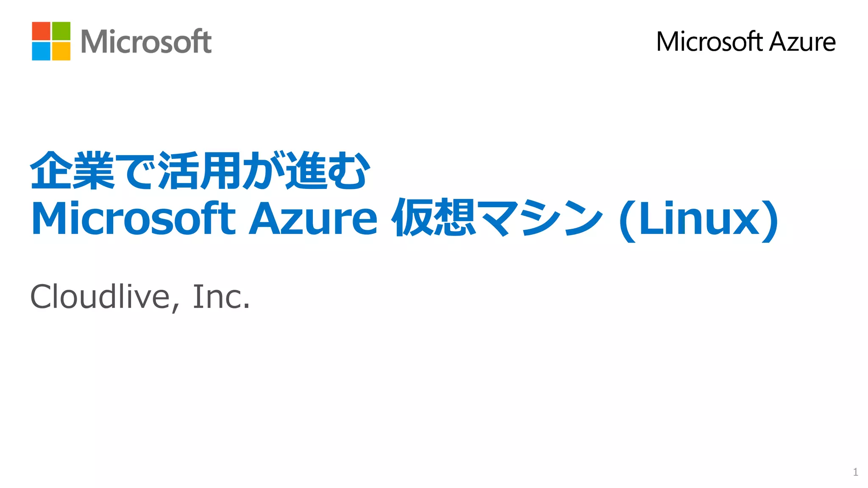The image size is (868, 488).
Task: Click the characters 進む in the title
Action: [328, 171]
